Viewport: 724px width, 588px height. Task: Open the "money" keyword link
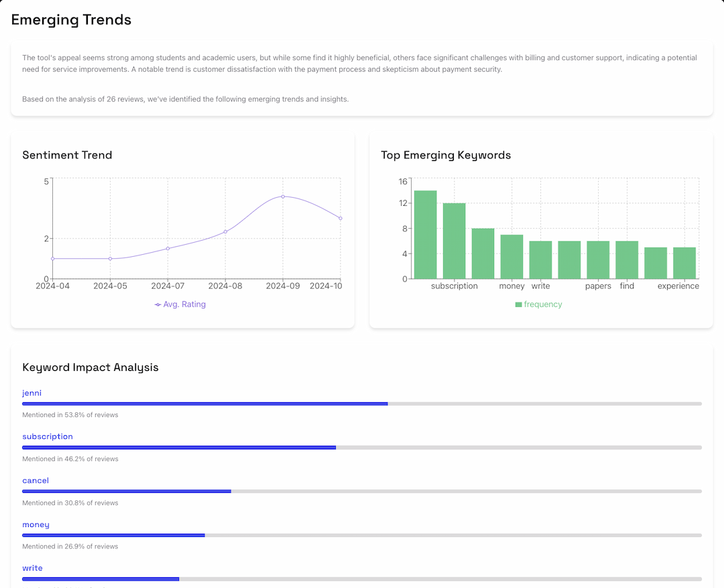[x=36, y=524]
